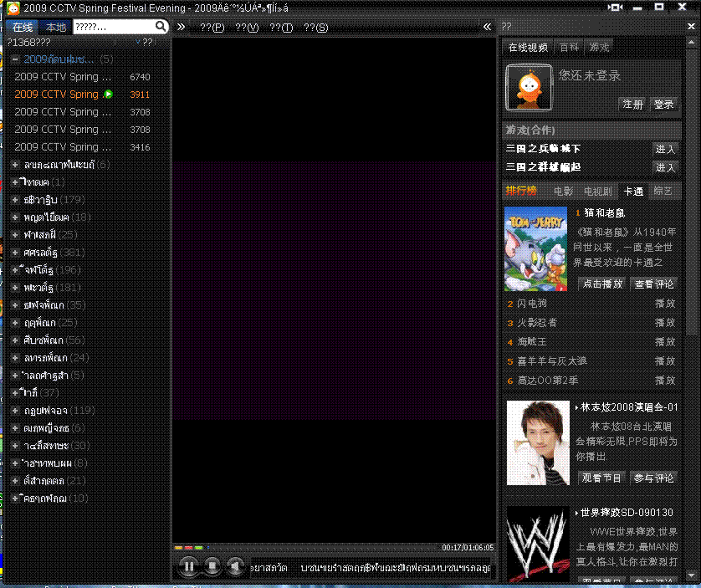701x588 pixels.
Task: Switch to the 卡通 ranking tab
Action: tap(633, 192)
